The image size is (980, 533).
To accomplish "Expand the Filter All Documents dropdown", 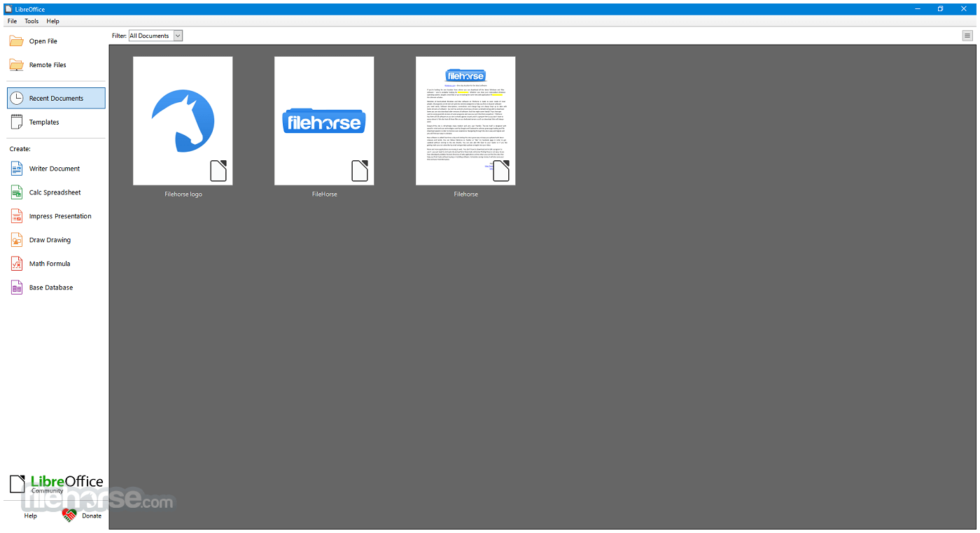I will click(x=178, y=36).
